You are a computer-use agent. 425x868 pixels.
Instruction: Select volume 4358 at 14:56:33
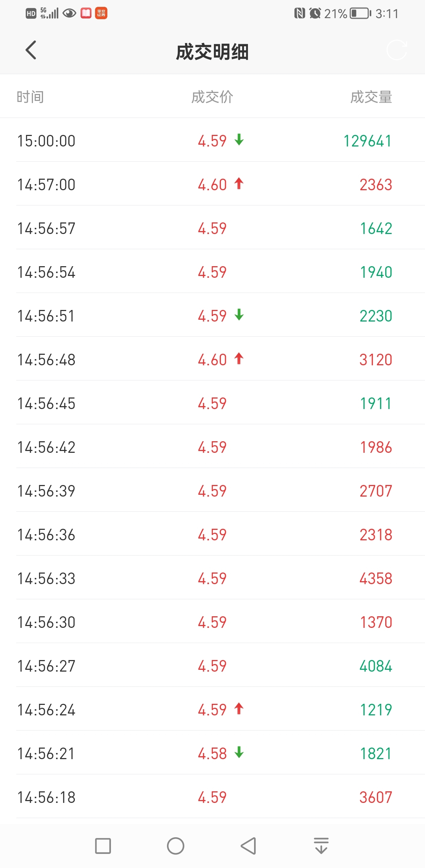[376, 579]
